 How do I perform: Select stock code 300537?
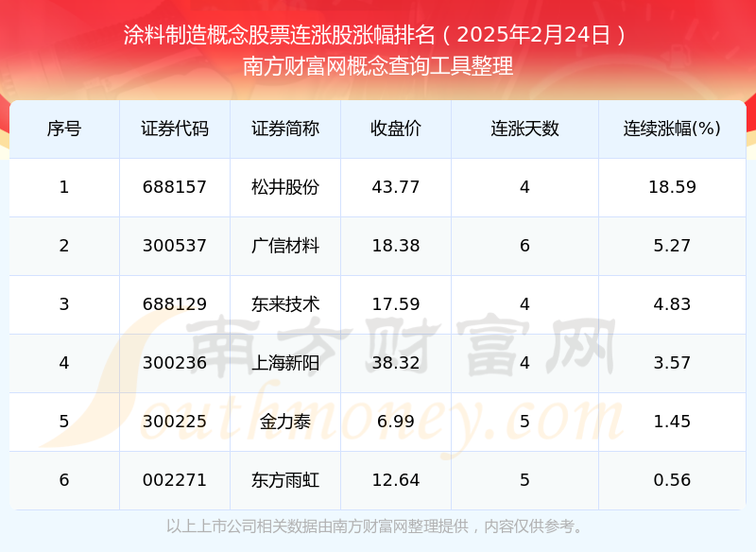(x=175, y=246)
